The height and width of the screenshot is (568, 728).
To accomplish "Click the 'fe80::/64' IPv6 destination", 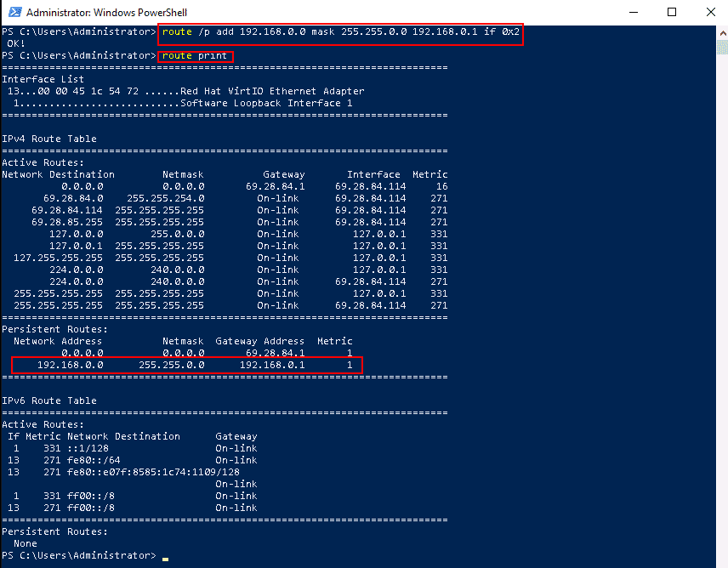I will pyautogui.click(x=94, y=460).
